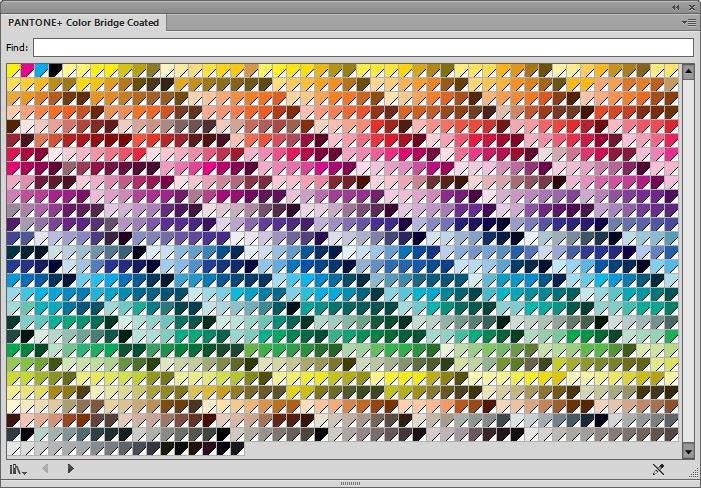Click the scrollbar down arrow

pyautogui.click(x=688, y=451)
